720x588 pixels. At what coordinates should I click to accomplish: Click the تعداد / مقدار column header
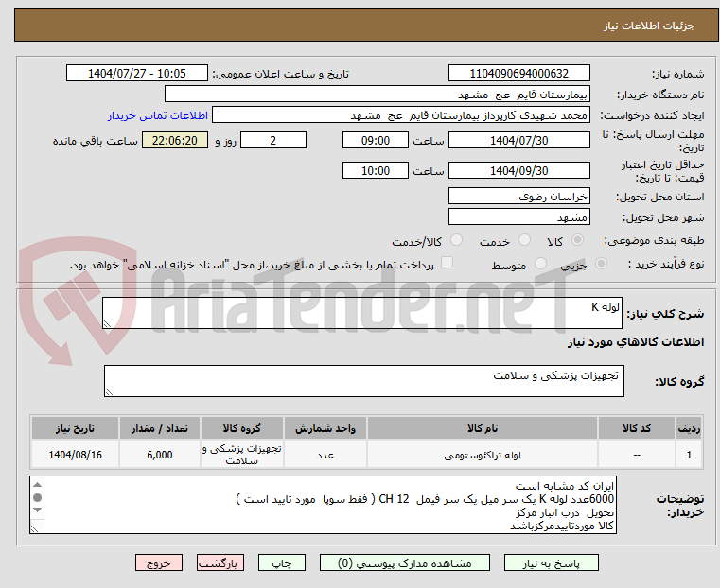[160, 428]
